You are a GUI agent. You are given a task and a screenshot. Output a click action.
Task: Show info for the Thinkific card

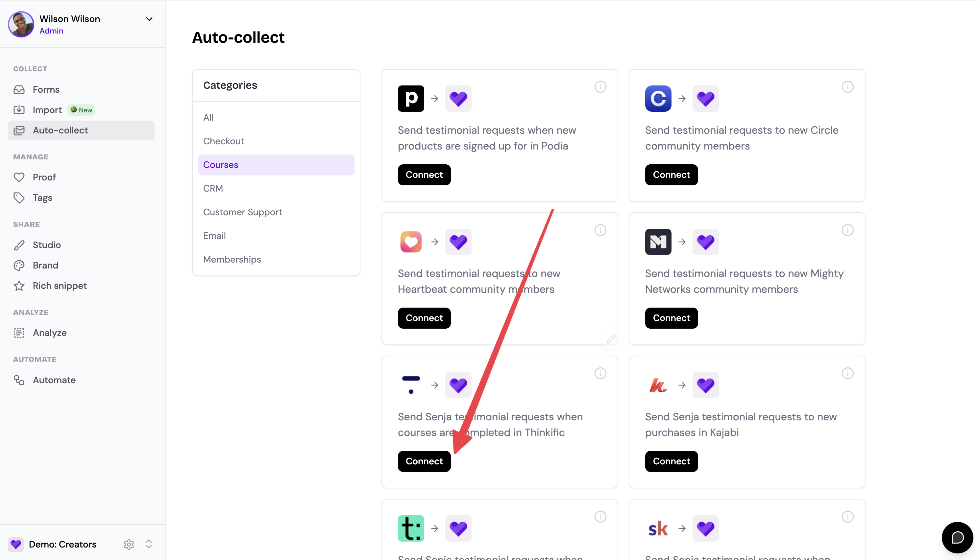coord(600,373)
